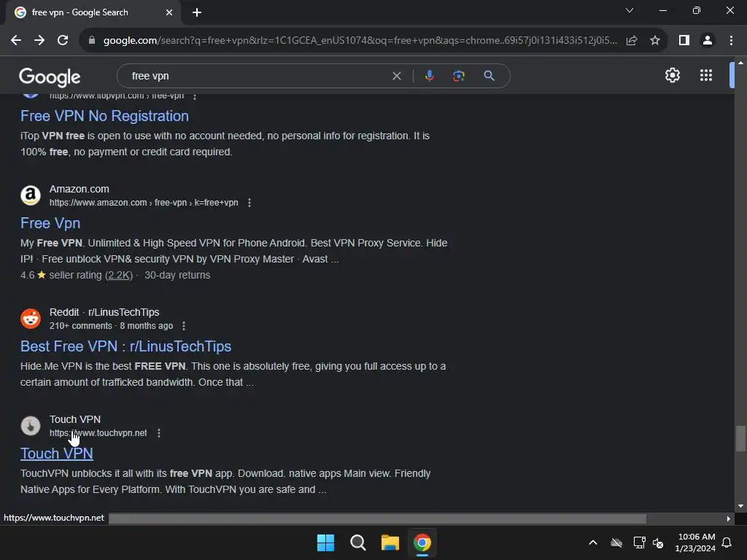Click the Reddit favicon
Image resolution: width=747 pixels, height=560 pixels.
tap(31, 319)
